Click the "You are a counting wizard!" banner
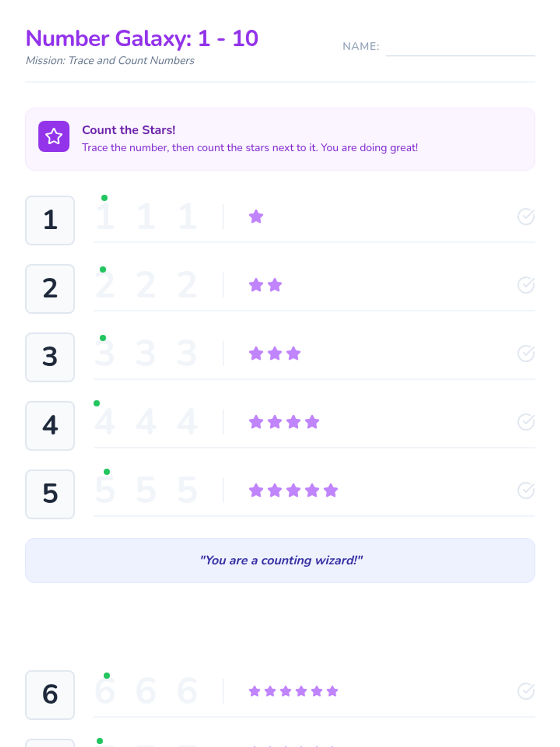The width and height of the screenshot is (560, 747). tap(280, 560)
